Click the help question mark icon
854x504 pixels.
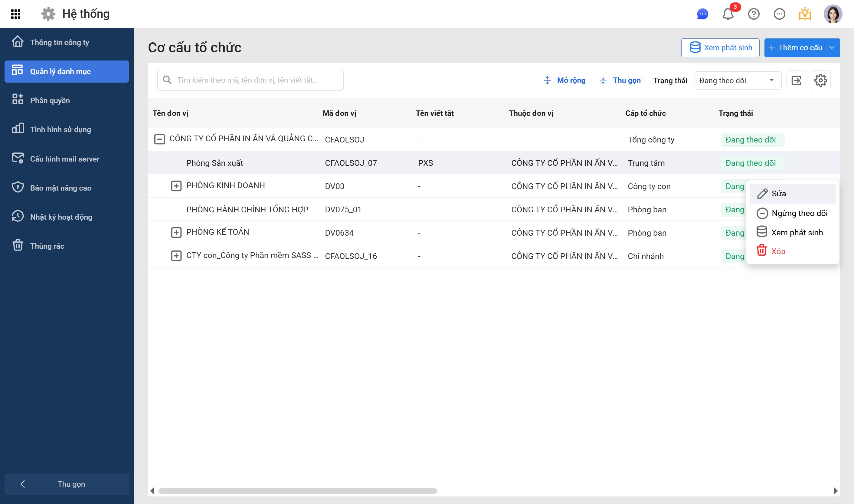tap(754, 14)
